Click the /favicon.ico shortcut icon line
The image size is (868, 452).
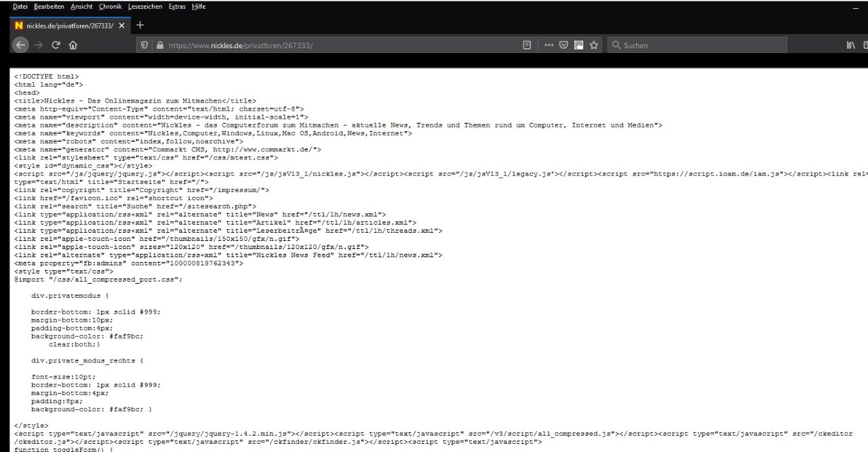point(113,198)
